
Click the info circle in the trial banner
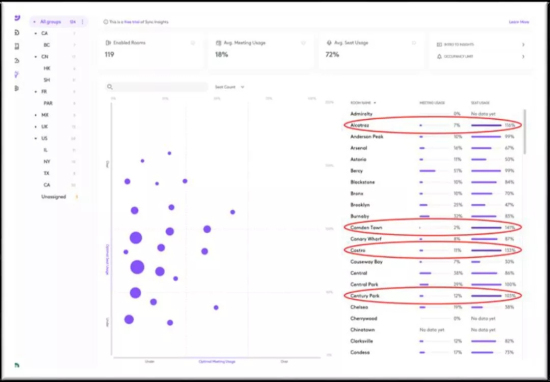pyautogui.click(x=106, y=22)
